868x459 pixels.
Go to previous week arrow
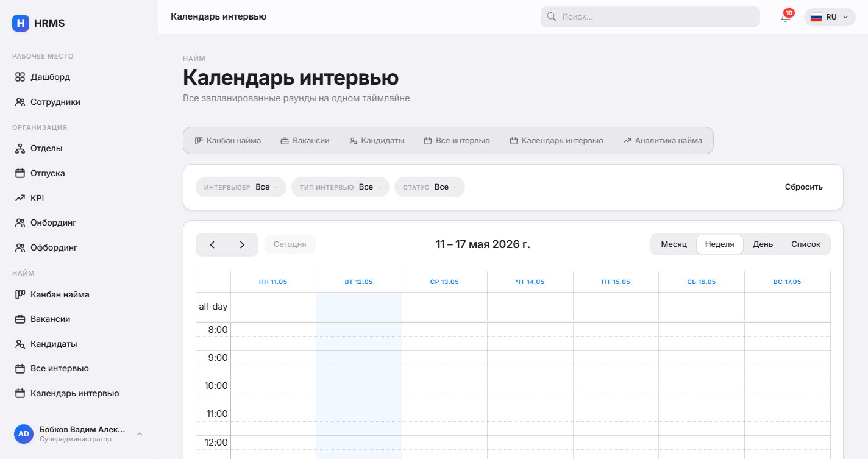(212, 245)
